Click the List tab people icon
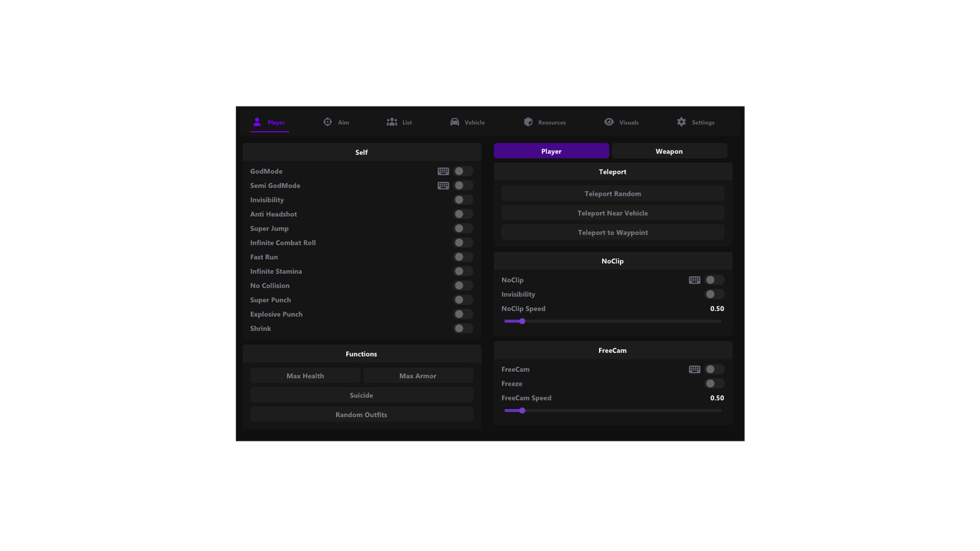Screen dimensions: 980x551 392,122
